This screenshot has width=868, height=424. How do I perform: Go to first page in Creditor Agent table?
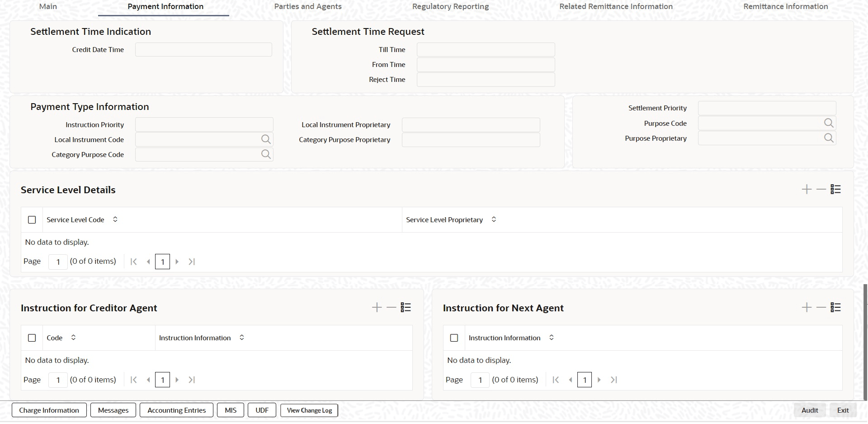click(x=133, y=380)
